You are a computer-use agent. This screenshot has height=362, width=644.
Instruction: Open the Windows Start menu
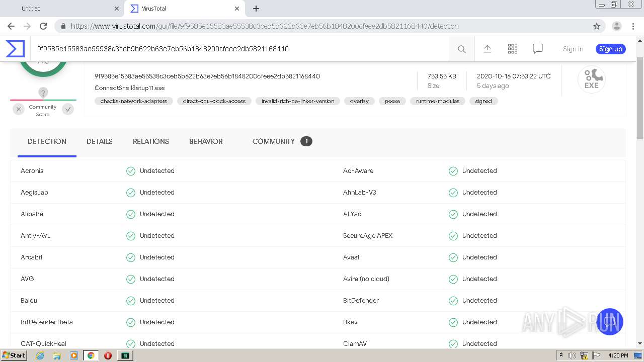coord(14,355)
